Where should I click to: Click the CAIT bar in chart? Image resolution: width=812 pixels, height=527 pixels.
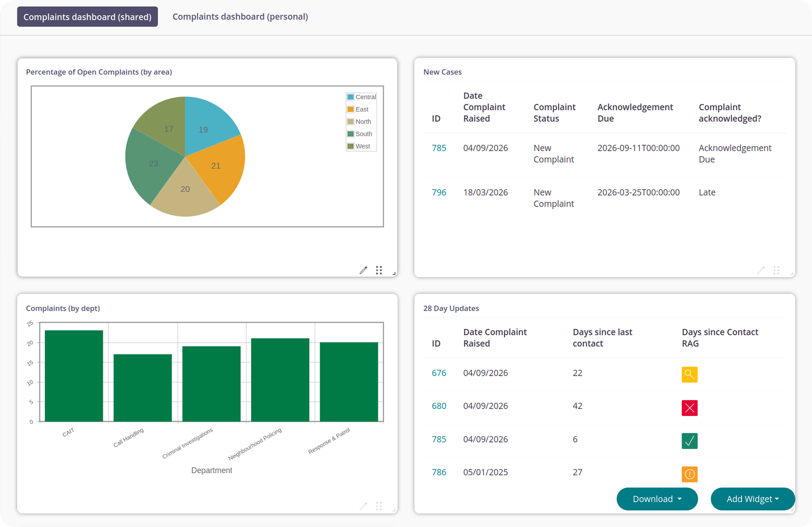74,376
